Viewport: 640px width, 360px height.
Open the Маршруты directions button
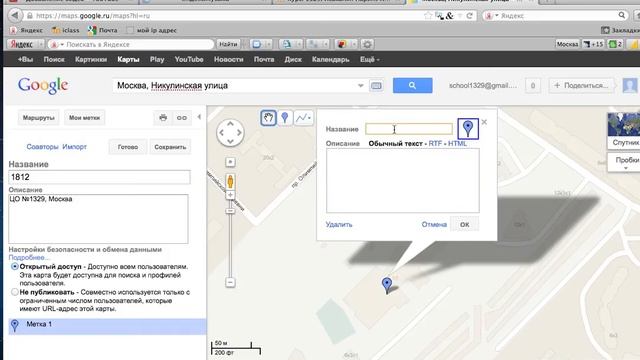39,118
